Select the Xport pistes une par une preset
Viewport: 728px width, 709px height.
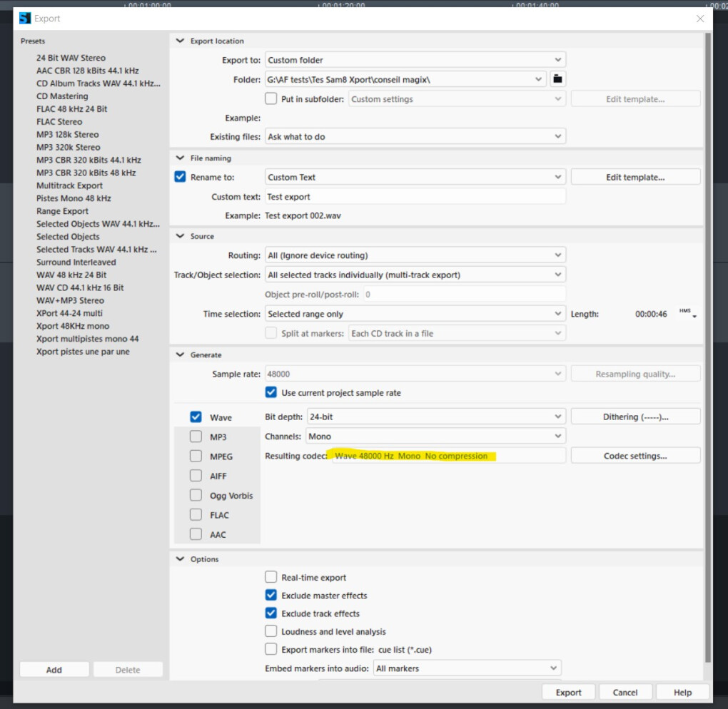click(83, 351)
